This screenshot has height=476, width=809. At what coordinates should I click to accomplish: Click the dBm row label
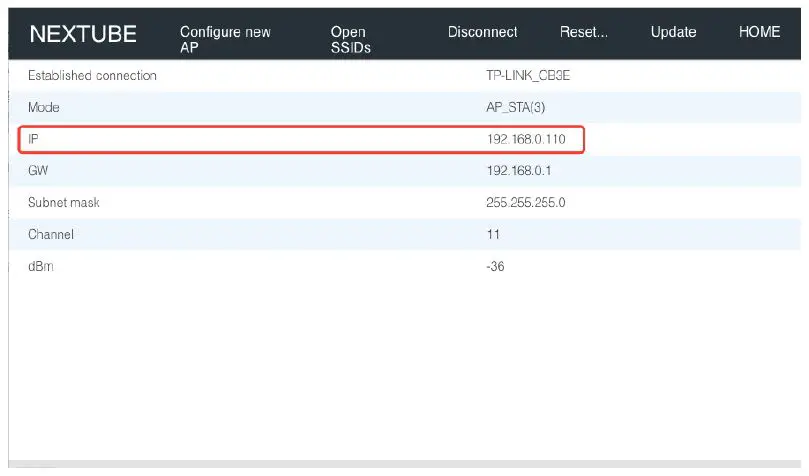pos(40,267)
